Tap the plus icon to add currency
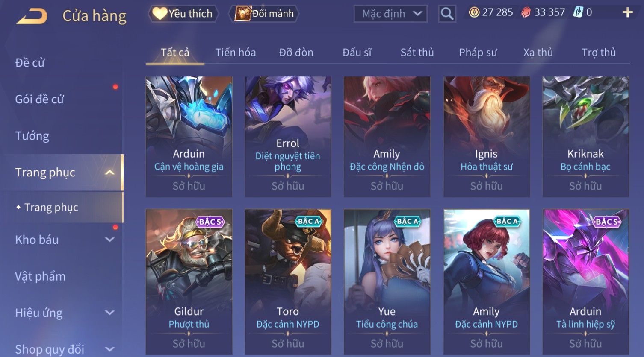Screen dimensions: 644x357 pyautogui.click(x=627, y=12)
